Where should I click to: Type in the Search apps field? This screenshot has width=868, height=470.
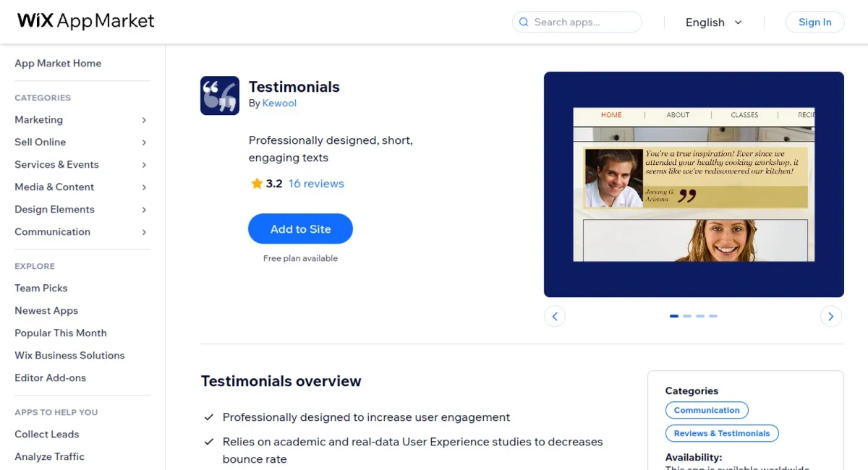[582, 22]
